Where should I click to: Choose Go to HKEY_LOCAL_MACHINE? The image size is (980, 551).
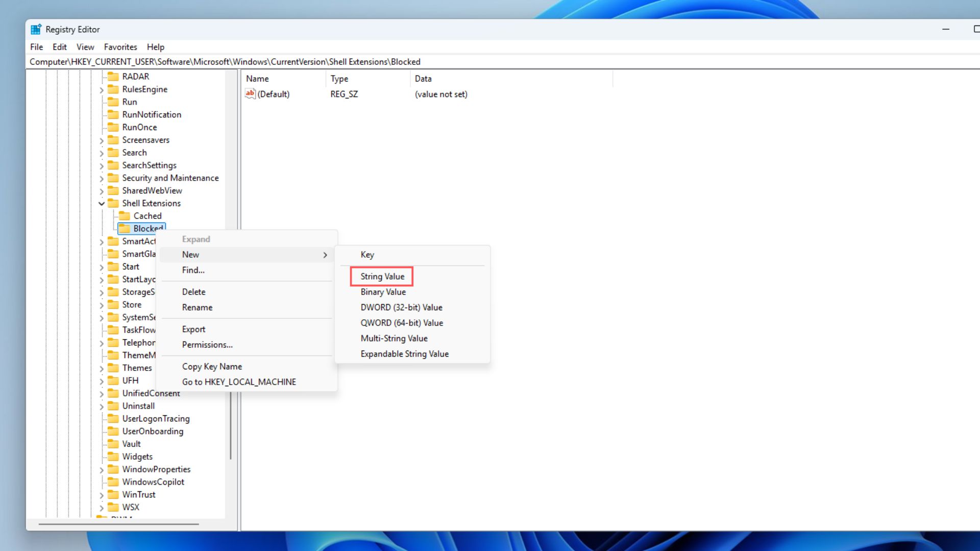coord(239,382)
